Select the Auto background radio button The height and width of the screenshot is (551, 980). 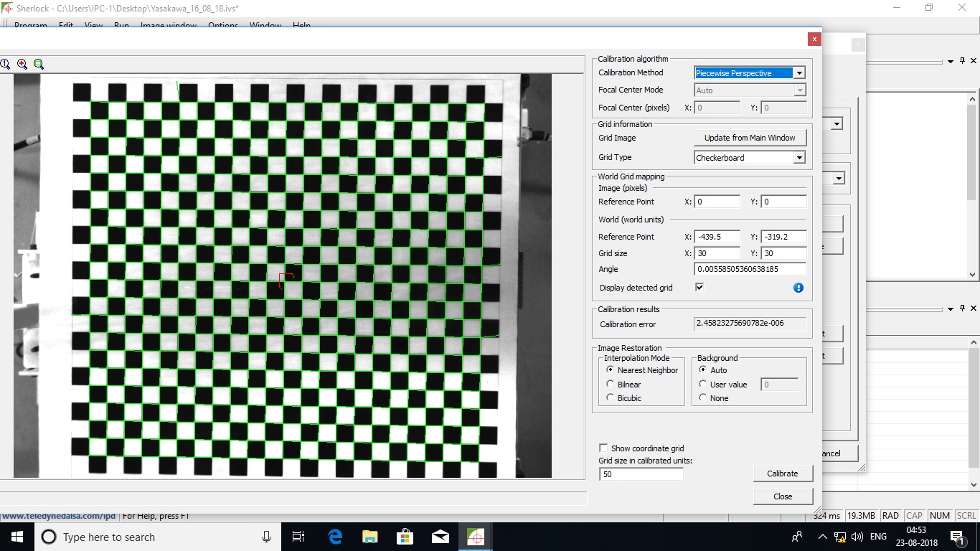coord(702,369)
